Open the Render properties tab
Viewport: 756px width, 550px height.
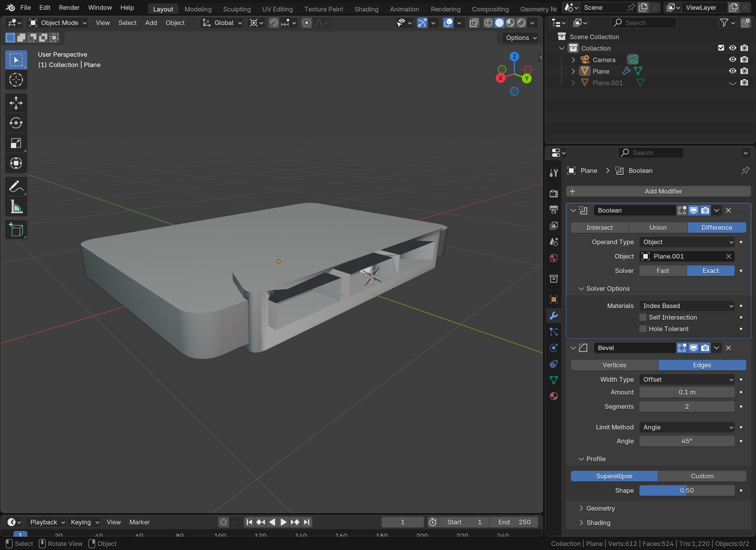pyautogui.click(x=553, y=194)
